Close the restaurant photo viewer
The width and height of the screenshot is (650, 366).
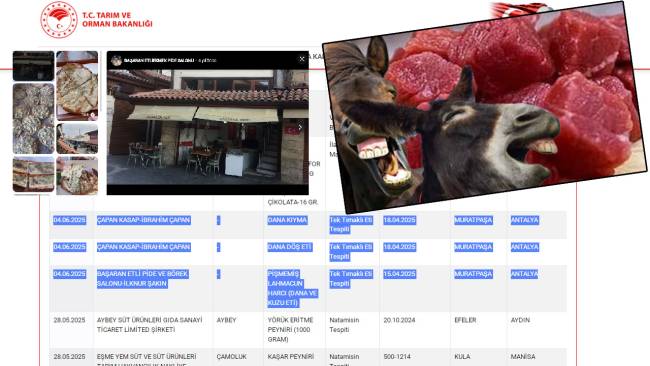pyautogui.click(x=302, y=59)
